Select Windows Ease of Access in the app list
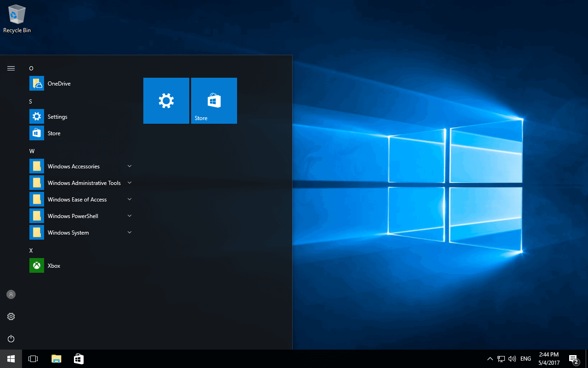 pos(77,199)
